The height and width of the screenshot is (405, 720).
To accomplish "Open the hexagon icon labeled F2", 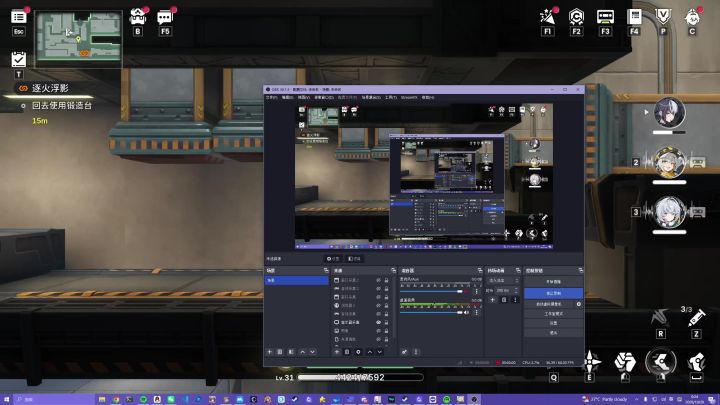I will pyautogui.click(x=576, y=17).
